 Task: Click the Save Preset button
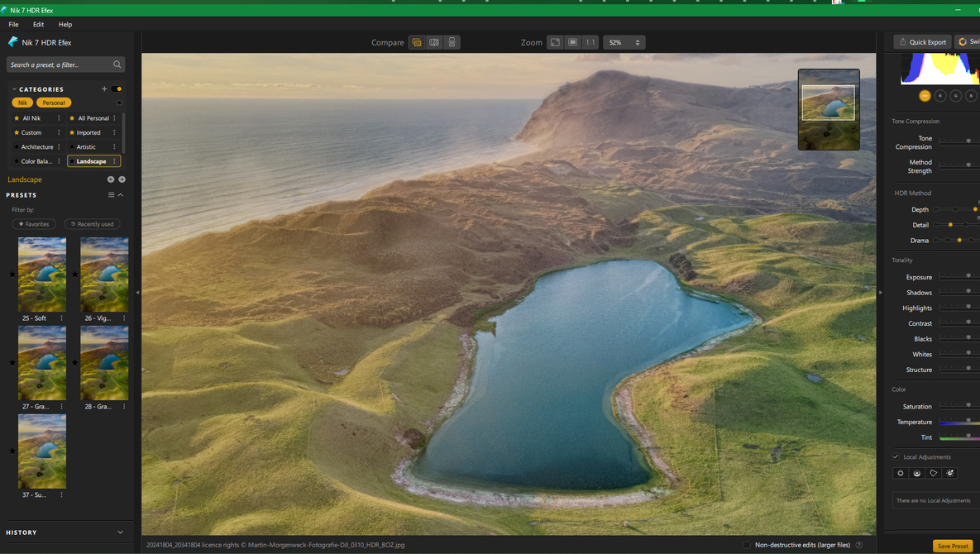click(953, 546)
